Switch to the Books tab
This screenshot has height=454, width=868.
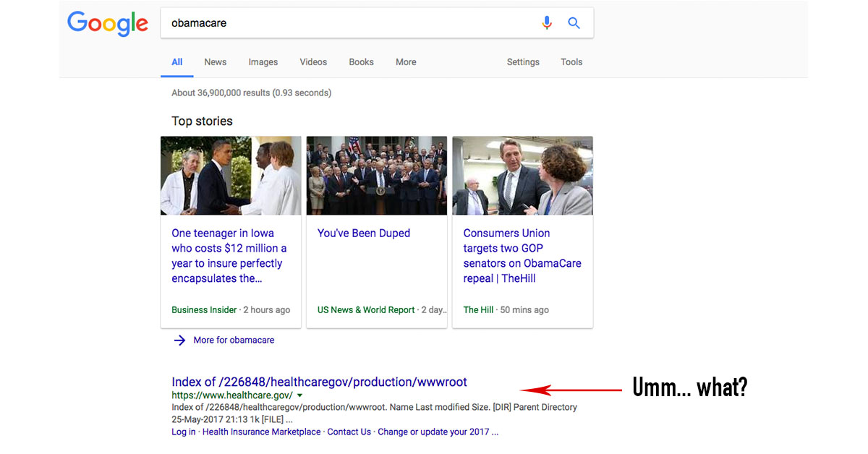[361, 62]
